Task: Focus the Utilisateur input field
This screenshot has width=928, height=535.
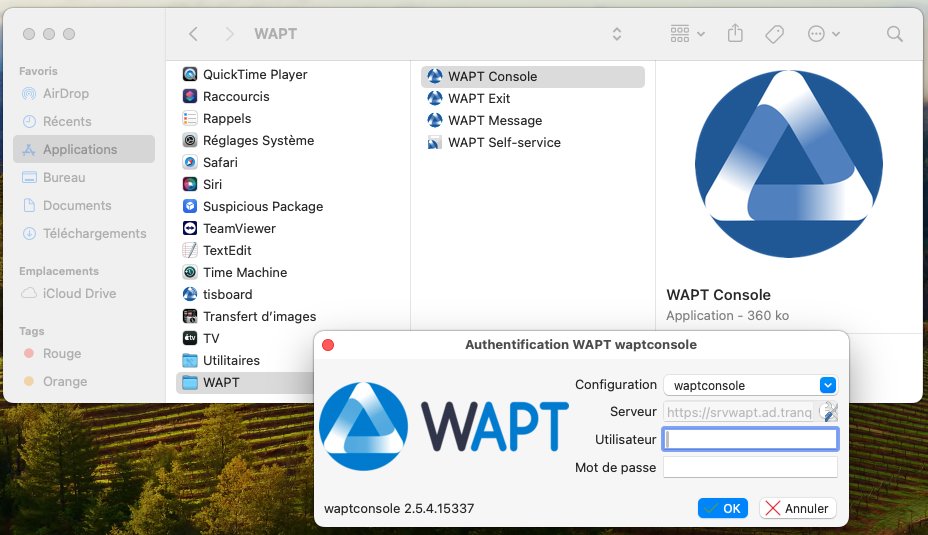Action: pyautogui.click(x=750, y=439)
